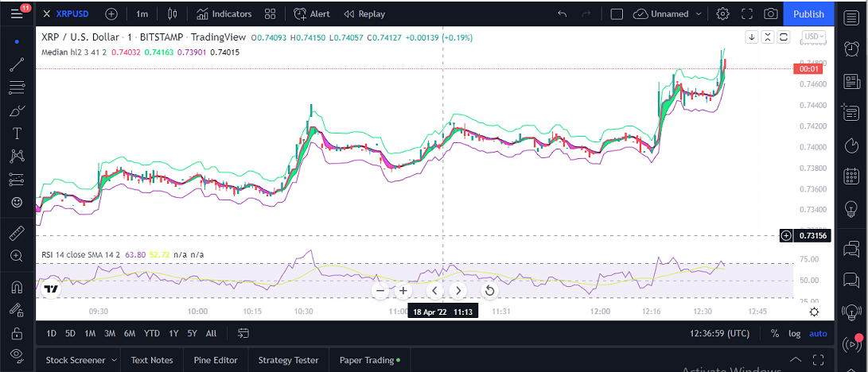Open indicator templates grid icon
Screen dimensions: 868x372
pos(271,14)
